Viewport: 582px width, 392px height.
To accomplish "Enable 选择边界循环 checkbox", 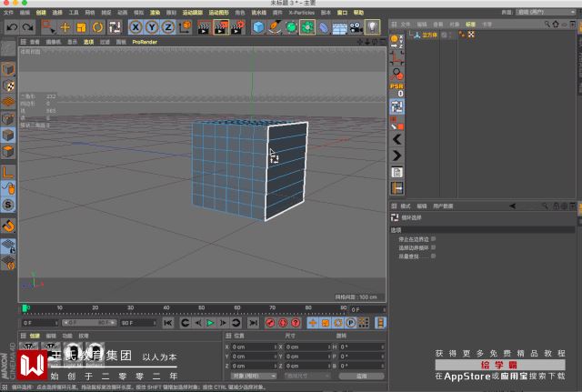I will (434, 246).
